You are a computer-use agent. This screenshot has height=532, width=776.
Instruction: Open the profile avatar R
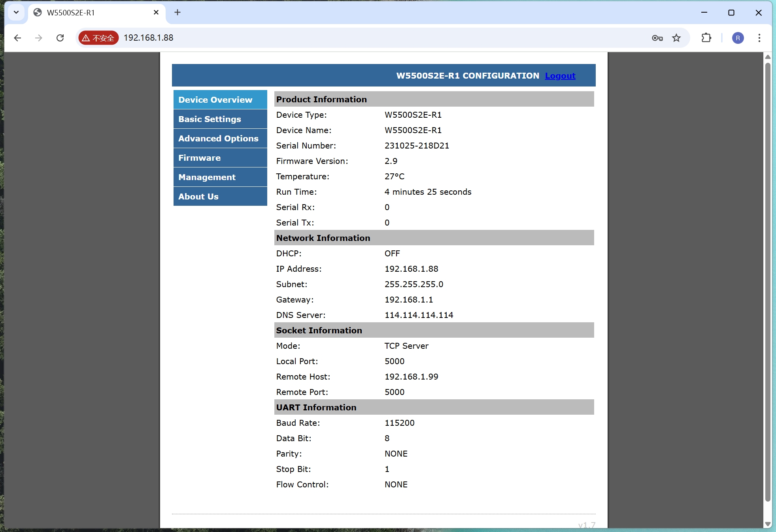738,38
